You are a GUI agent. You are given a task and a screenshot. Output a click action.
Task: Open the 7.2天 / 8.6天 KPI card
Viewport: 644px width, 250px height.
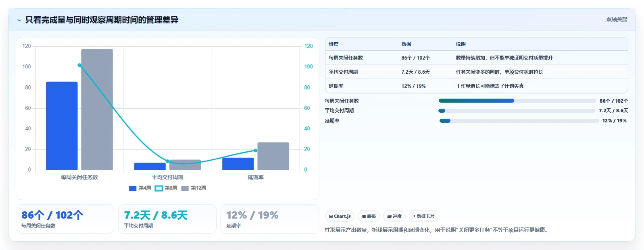167,219
